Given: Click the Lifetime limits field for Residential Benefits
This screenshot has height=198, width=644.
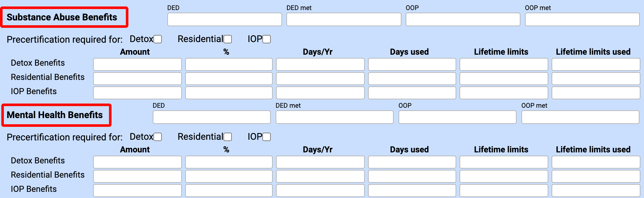Looking at the screenshot, I should 504,78.
